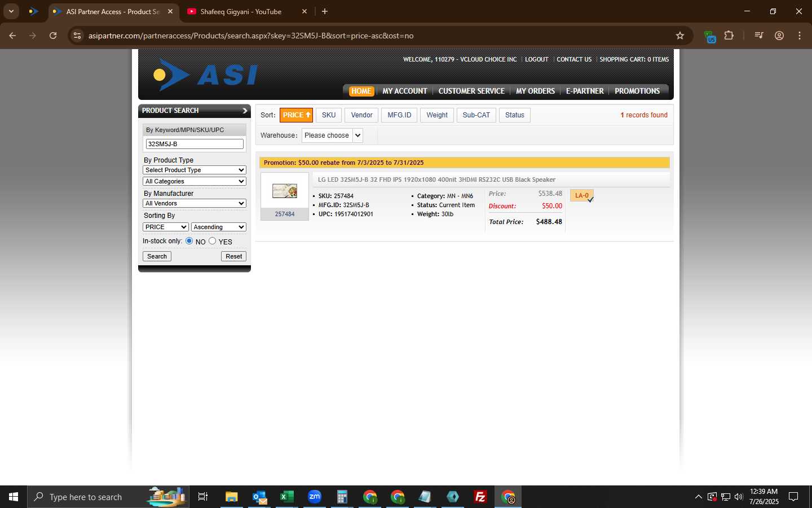The image size is (812, 508).
Task: Open the All Categories dropdown
Action: [x=195, y=181]
